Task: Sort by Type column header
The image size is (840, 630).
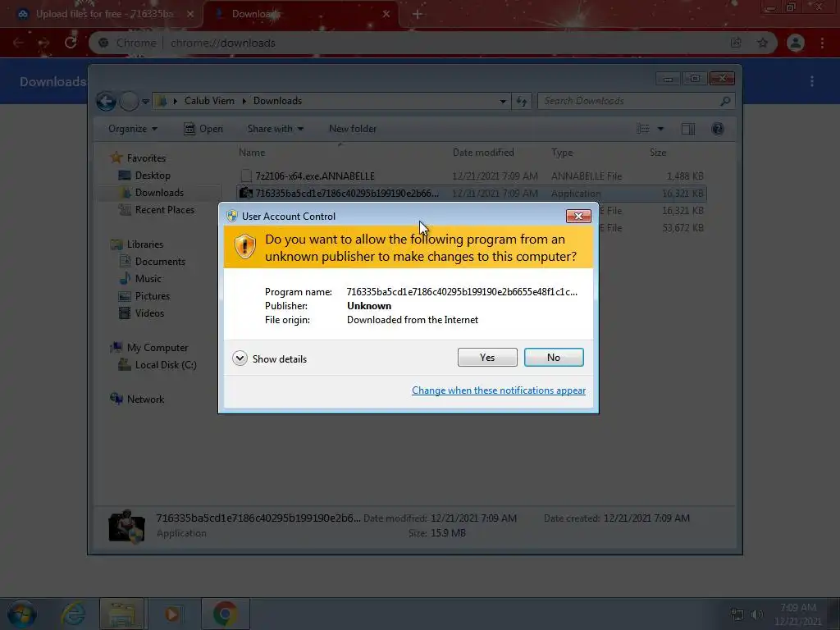Action: pyautogui.click(x=562, y=153)
